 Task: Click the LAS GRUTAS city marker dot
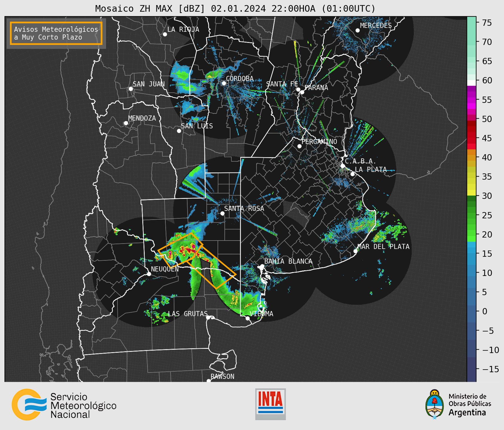pos(208,318)
